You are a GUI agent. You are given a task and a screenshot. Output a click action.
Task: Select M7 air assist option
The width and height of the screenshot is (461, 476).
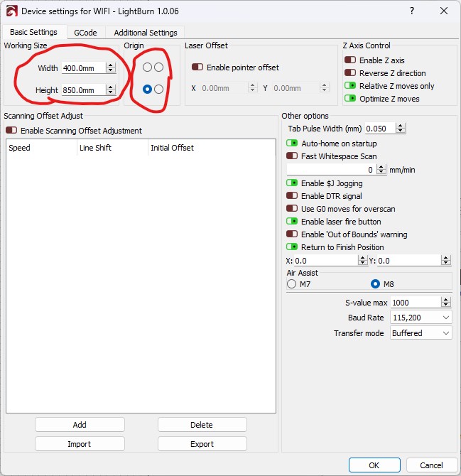291,284
